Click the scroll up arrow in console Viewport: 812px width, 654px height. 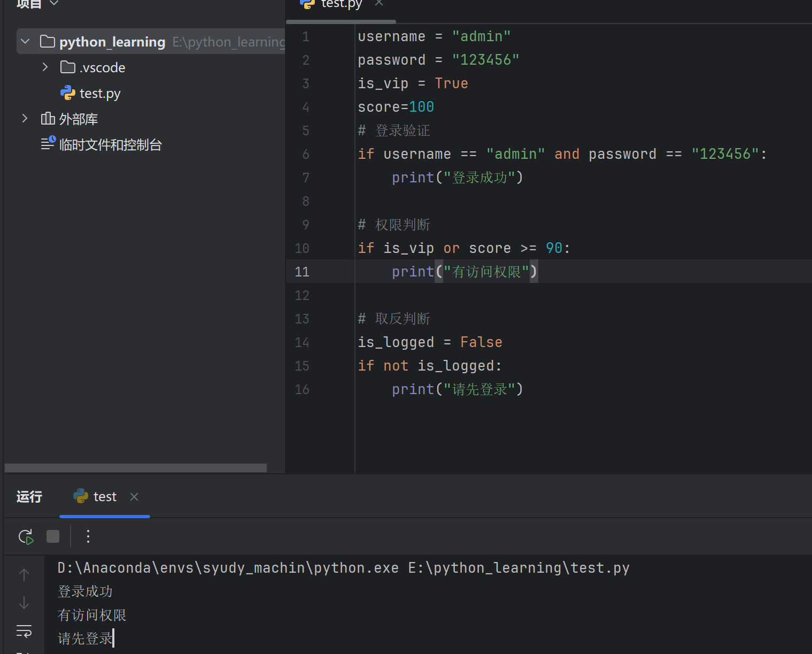click(x=24, y=575)
